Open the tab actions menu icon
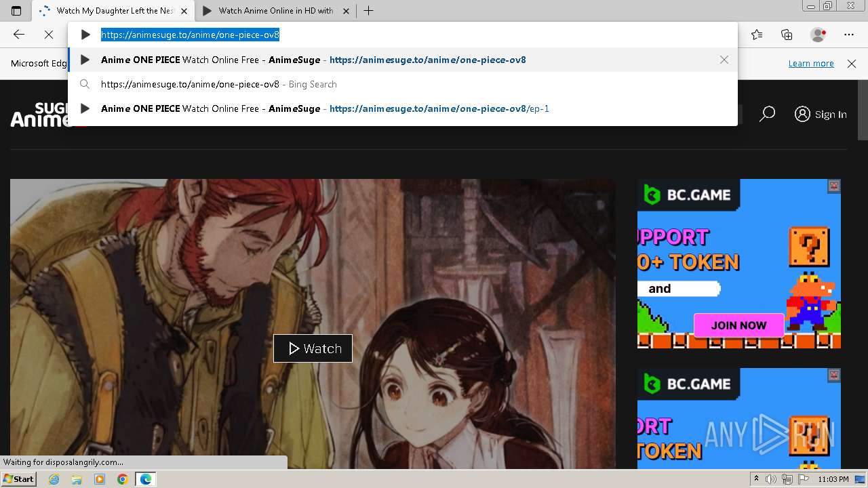The image size is (868, 488). click(x=16, y=11)
